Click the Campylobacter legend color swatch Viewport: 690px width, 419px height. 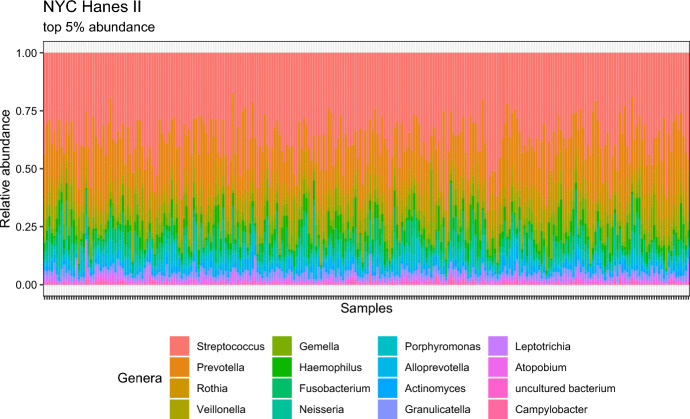tap(498, 409)
